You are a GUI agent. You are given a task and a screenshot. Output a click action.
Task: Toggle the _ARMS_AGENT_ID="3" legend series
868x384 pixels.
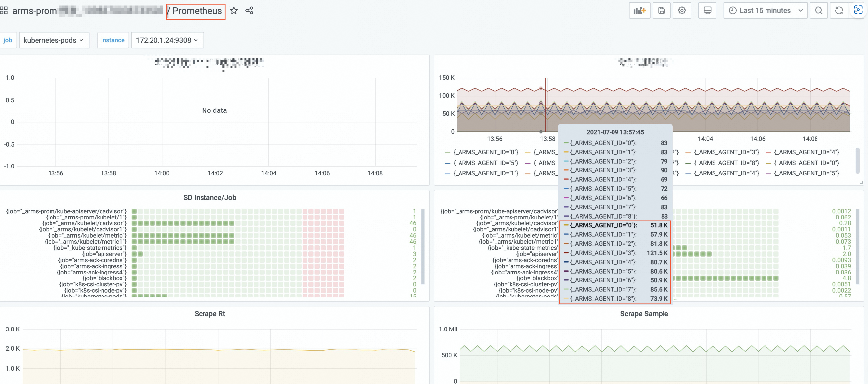(725, 152)
